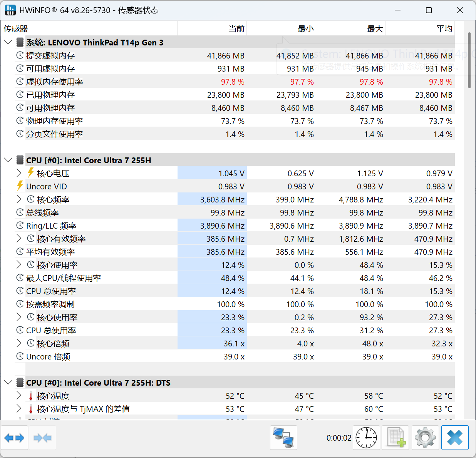Click the clock icon beside 最大CPU/线程使用率

pyautogui.click(x=20, y=278)
